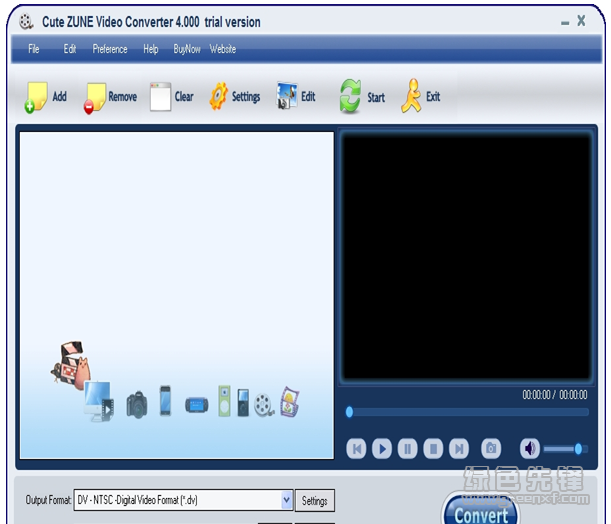Click the photo filmstrip icon
The image size is (611, 524).
coord(290,402)
